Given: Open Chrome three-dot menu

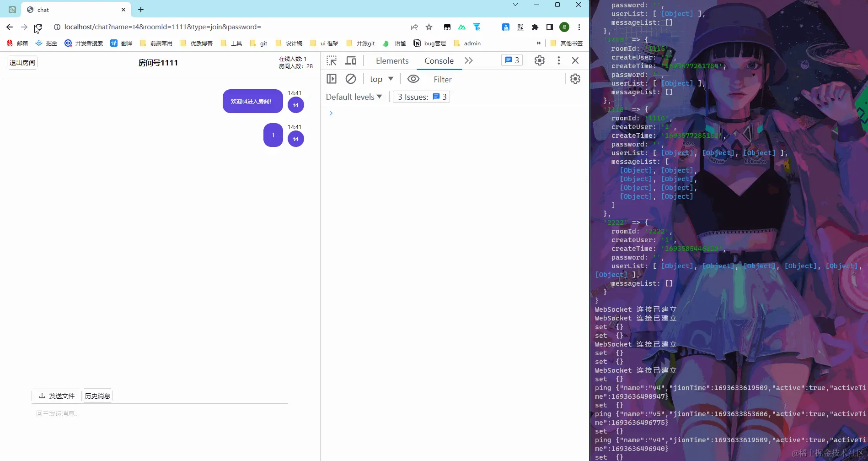Looking at the screenshot, I should click(579, 27).
